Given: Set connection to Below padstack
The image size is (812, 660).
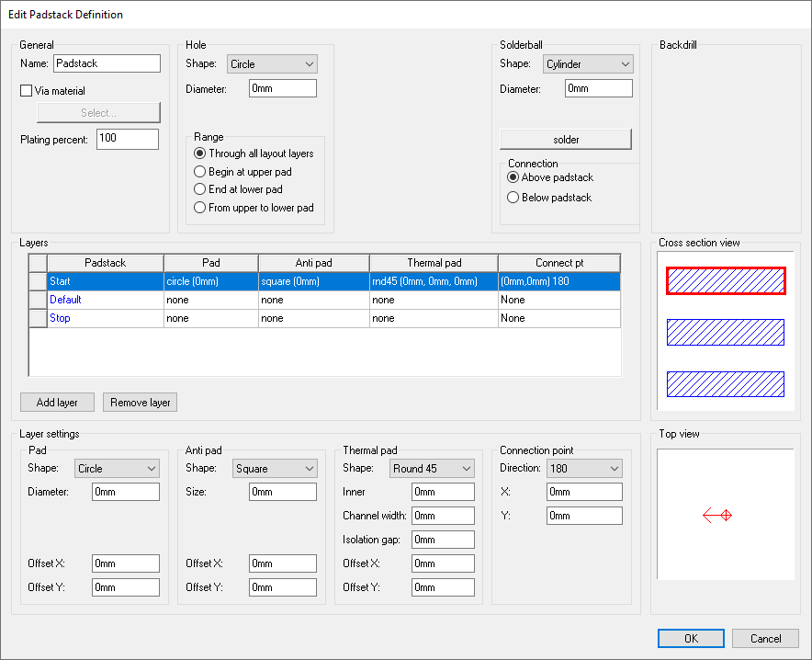Looking at the screenshot, I should click(x=513, y=197).
